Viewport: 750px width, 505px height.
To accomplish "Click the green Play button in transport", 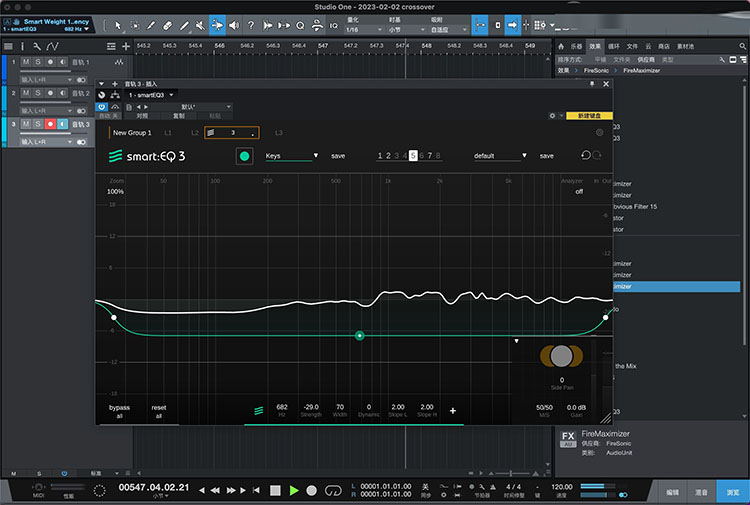I will tap(294, 490).
